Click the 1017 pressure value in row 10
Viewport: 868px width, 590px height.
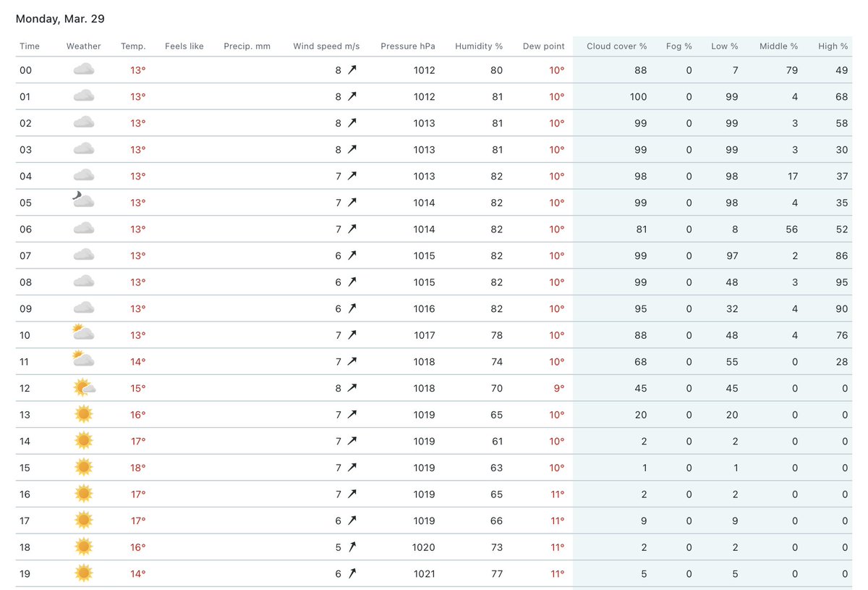click(x=425, y=335)
